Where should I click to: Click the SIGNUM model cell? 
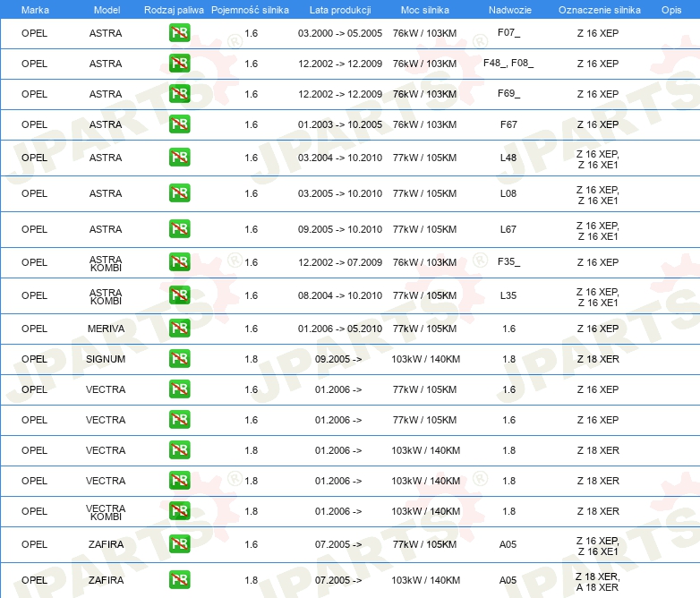[x=106, y=359]
